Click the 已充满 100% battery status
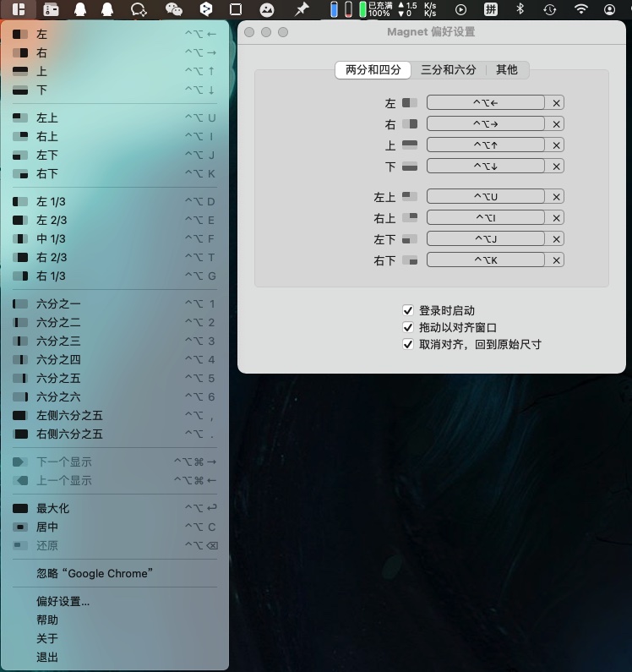 (375, 9)
